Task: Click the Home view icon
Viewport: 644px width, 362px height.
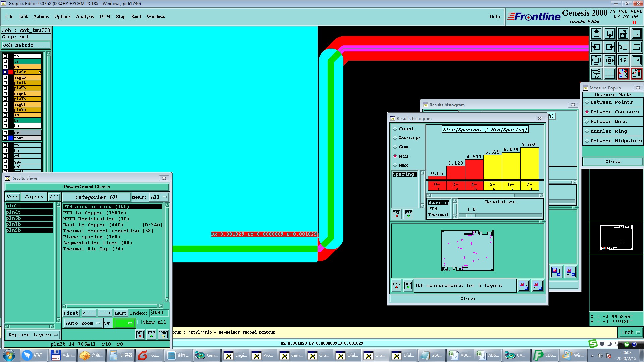Action: pos(623,34)
